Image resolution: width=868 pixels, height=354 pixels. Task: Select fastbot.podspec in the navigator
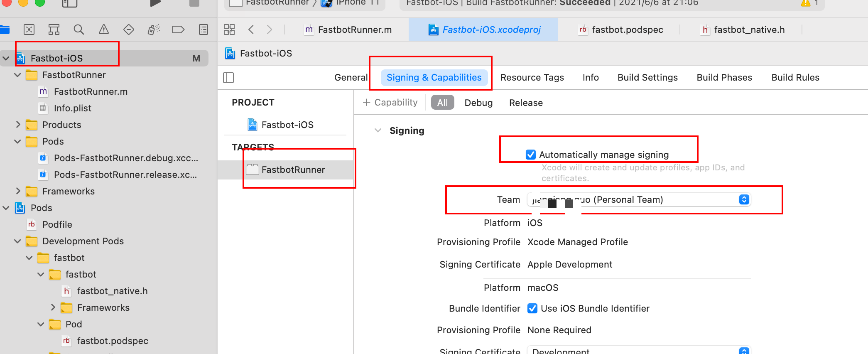click(x=112, y=341)
